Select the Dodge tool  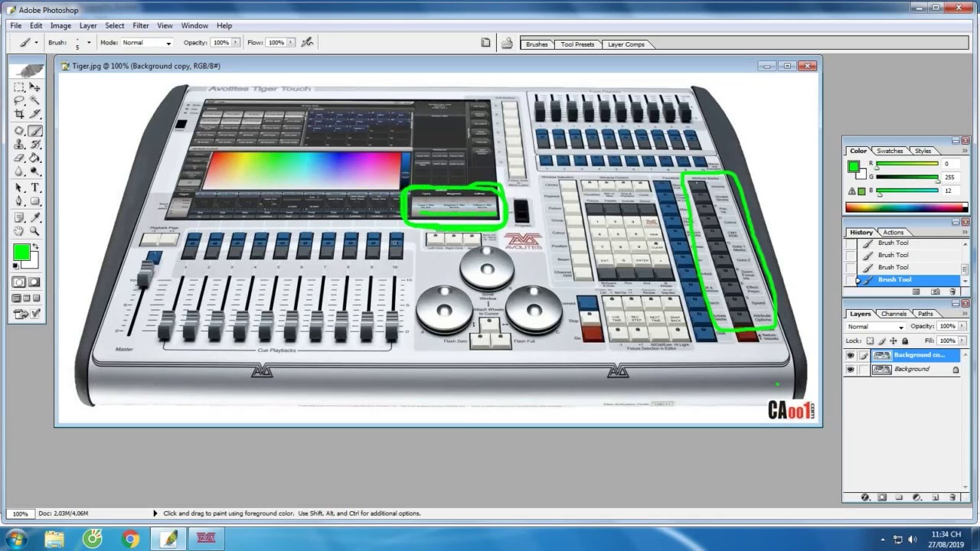34,171
